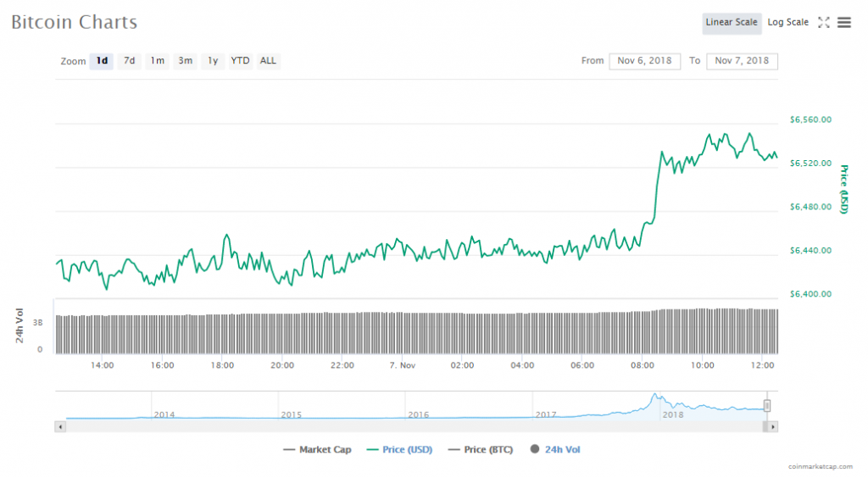Set zoom to 1m
This screenshot has width=868, height=478.
(x=157, y=61)
